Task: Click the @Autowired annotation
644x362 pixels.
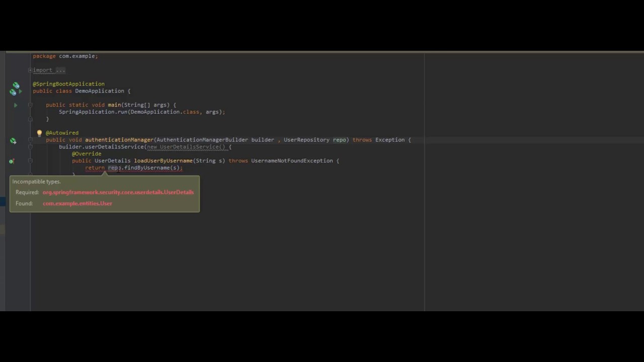Action: click(62, 133)
